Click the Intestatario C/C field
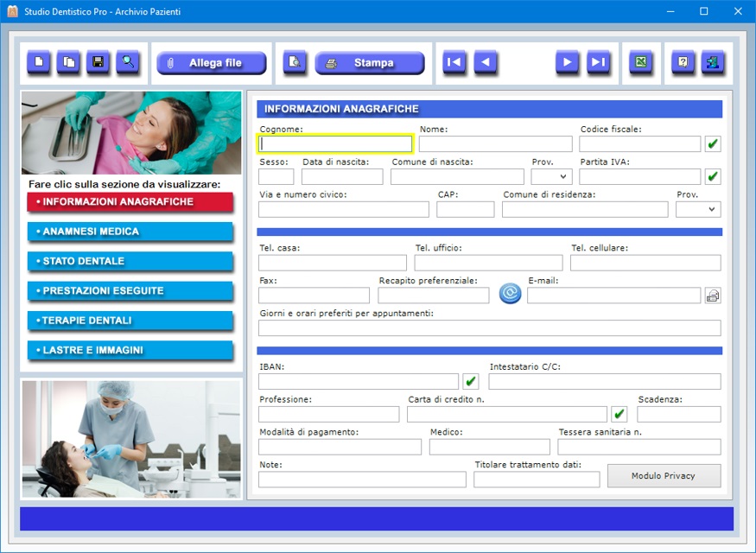756x553 pixels. pyautogui.click(x=605, y=381)
